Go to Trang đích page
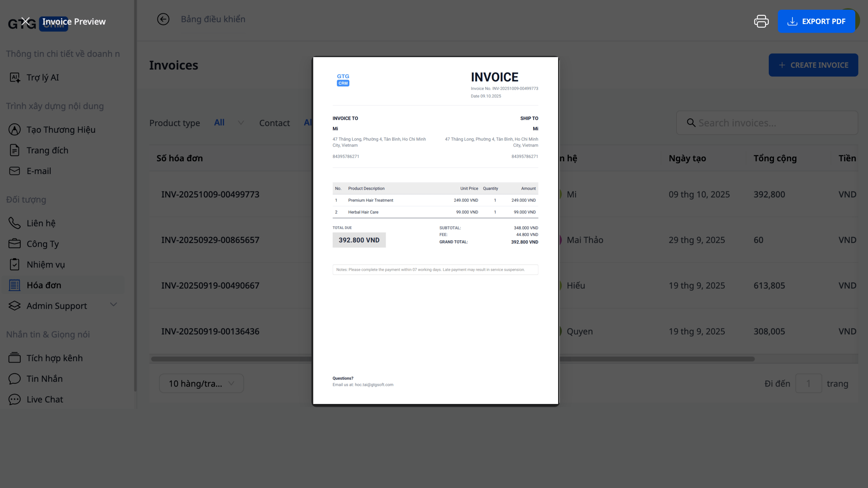 47,150
